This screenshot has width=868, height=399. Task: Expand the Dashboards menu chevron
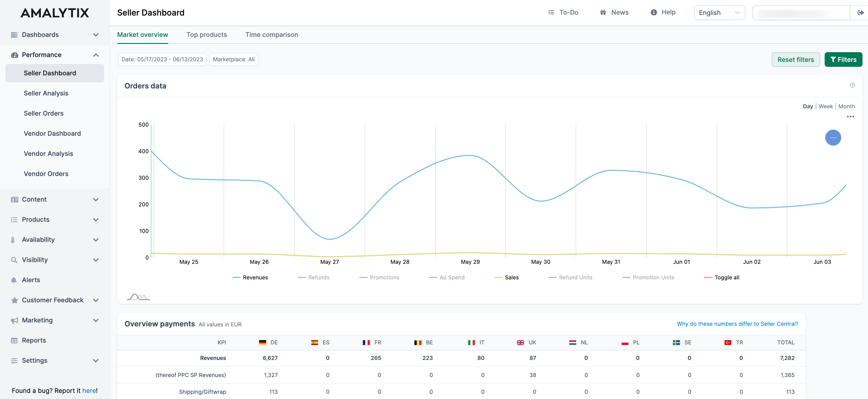pos(96,35)
